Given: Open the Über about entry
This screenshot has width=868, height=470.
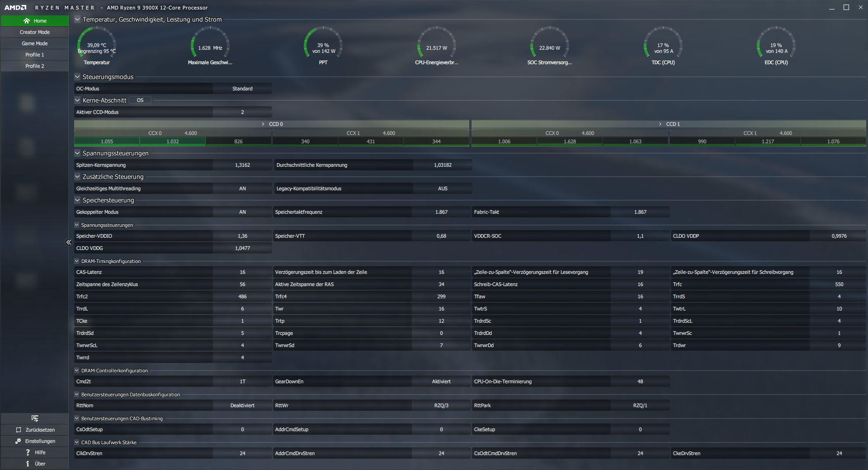Looking at the screenshot, I should click(x=35, y=464).
